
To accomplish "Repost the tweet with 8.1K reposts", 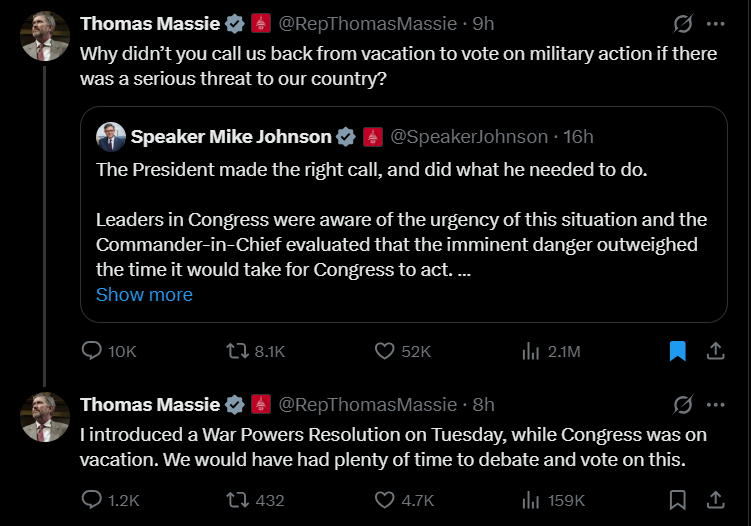I will 238,351.
